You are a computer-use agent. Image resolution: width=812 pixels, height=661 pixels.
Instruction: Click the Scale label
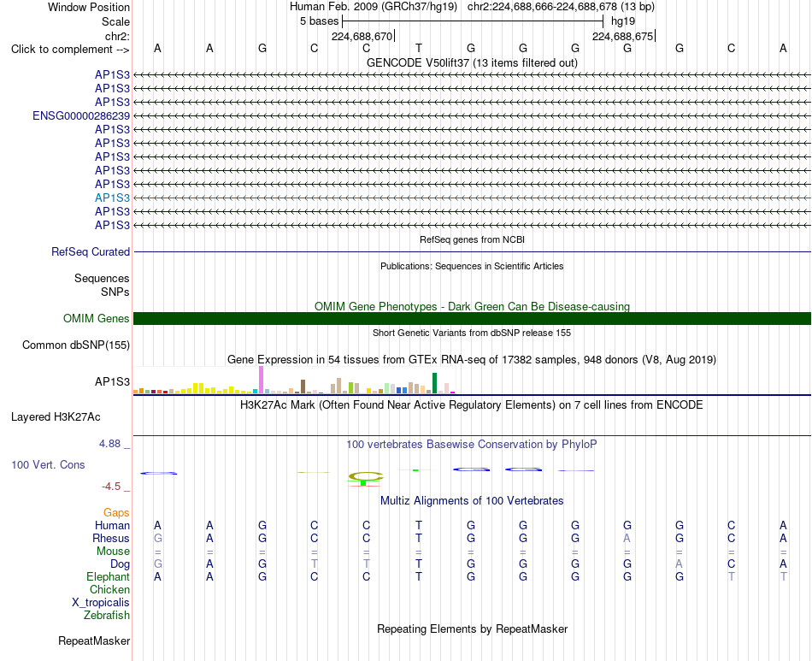tap(115, 21)
